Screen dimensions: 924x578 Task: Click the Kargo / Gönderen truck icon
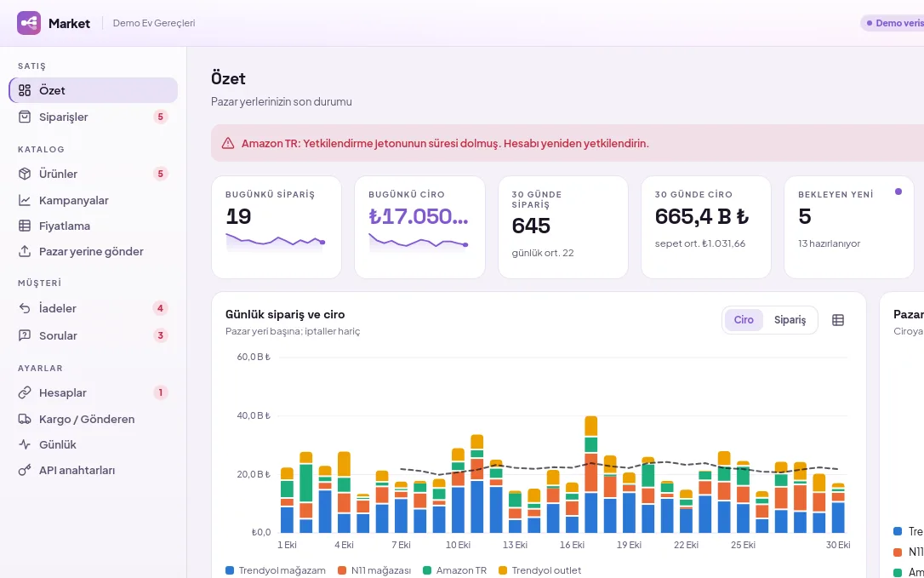pyautogui.click(x=24, y=420)
